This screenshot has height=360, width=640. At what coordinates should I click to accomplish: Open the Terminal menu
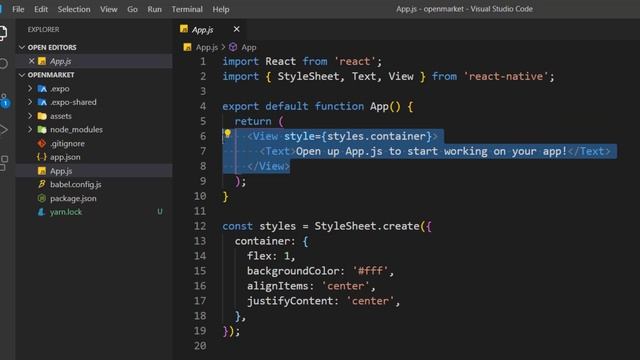coord(187,9)
